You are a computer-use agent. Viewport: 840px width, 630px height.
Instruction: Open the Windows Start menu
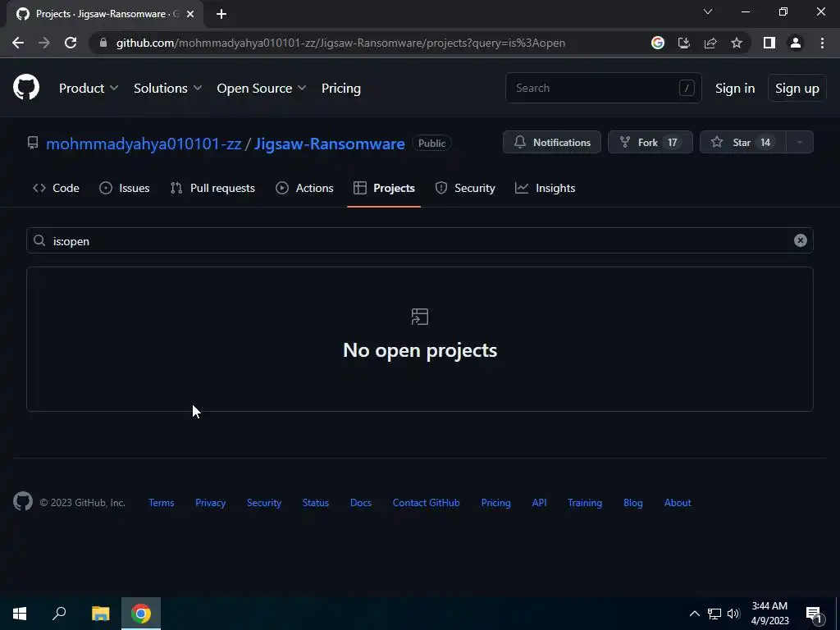[x=20, y=614]
